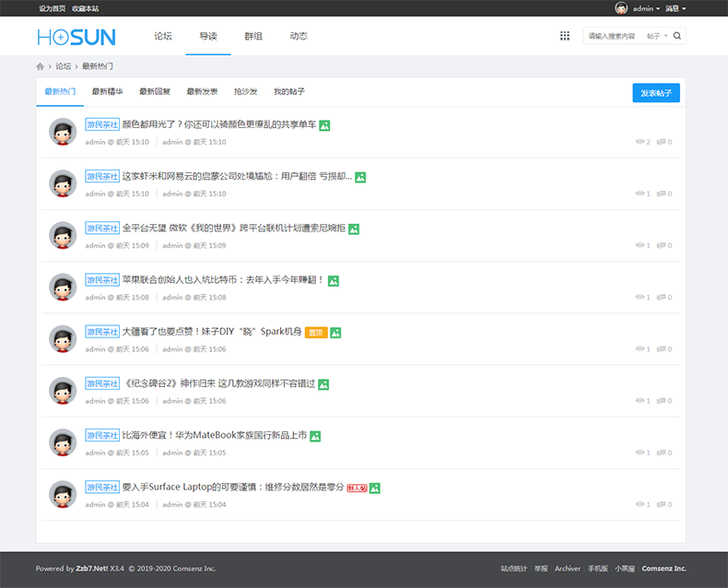
Task: Click the home breadcrumb icon
Action: click(x=41, y=66)
